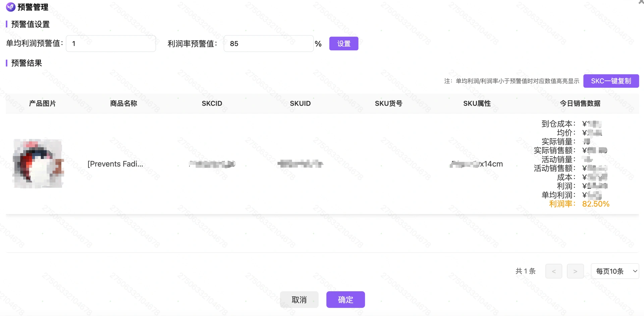Click the 预警结果 section heading
Viewport: 644px width, 316px height.
click(26, 63)
